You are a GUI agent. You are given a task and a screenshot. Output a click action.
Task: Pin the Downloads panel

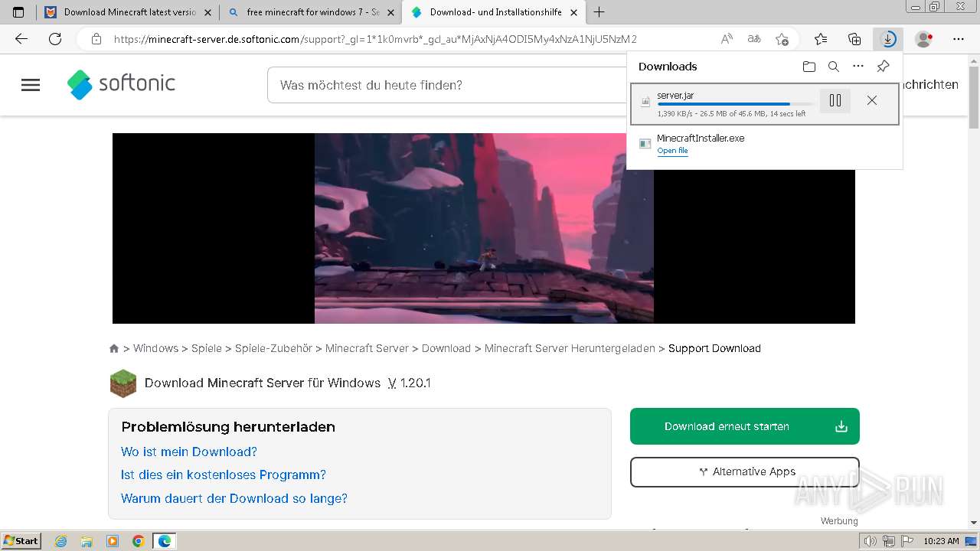883,67
